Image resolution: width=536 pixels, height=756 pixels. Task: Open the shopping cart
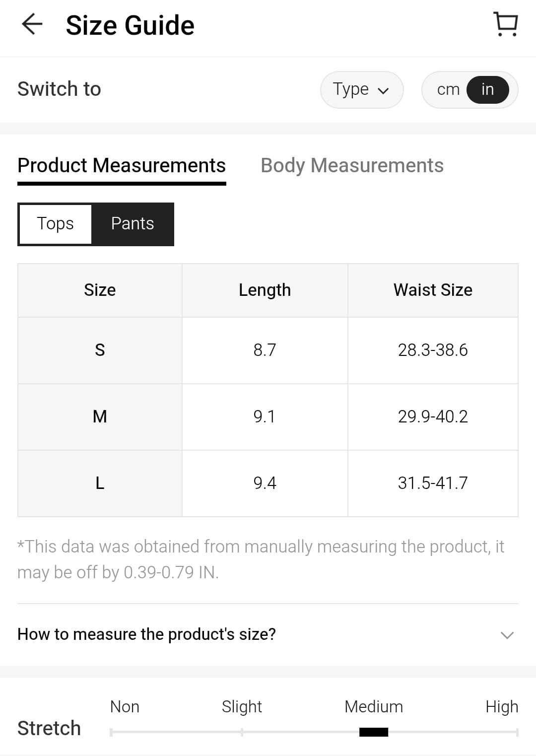pyautogui.click(x=506, y=25)
